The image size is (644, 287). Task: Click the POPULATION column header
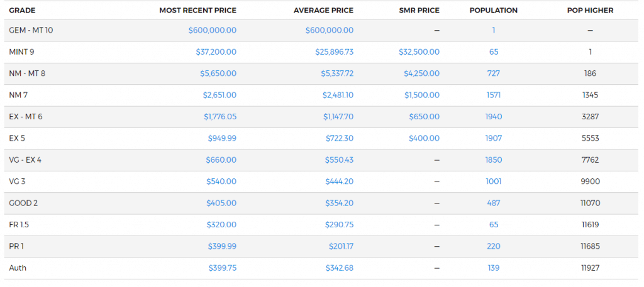(x=493, y=11)
